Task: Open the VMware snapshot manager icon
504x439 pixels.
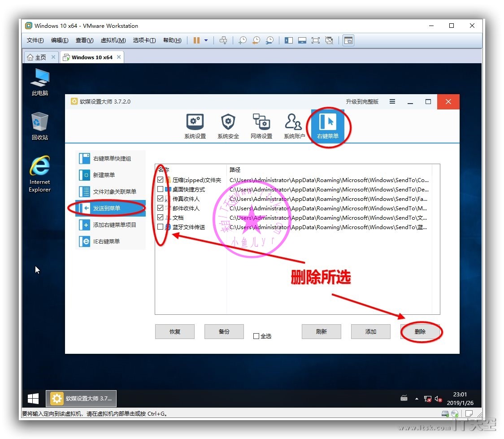Action: (269, 40)
